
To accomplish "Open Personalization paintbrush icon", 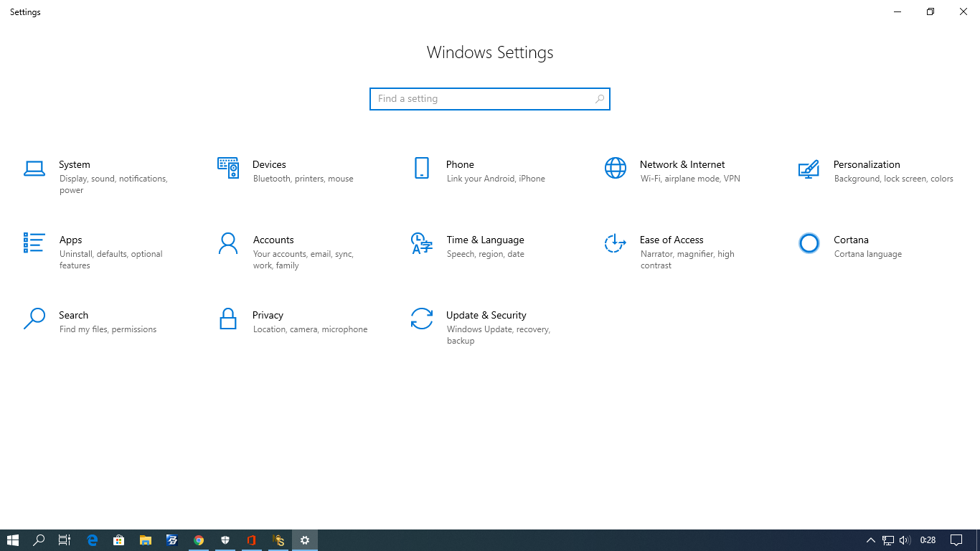I will click(809, 169).
